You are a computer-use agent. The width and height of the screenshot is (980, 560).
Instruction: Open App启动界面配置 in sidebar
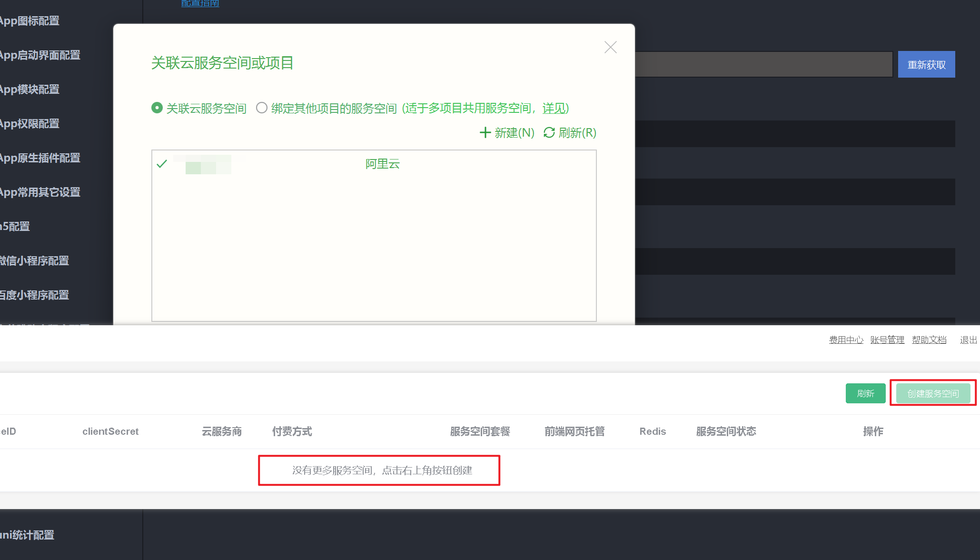40,55
